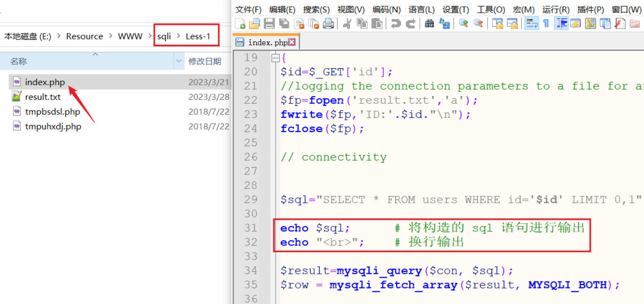
Task: Sort files by 修改日期 column header
Action: pos(205,61)
